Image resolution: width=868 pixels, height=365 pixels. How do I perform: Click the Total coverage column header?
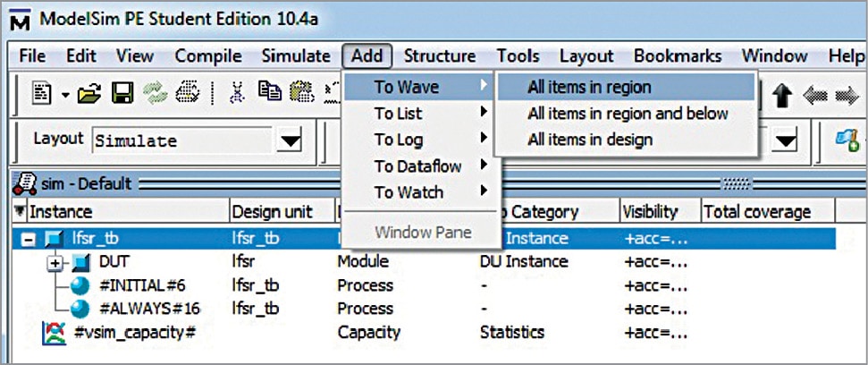click(x=756, y=212)
